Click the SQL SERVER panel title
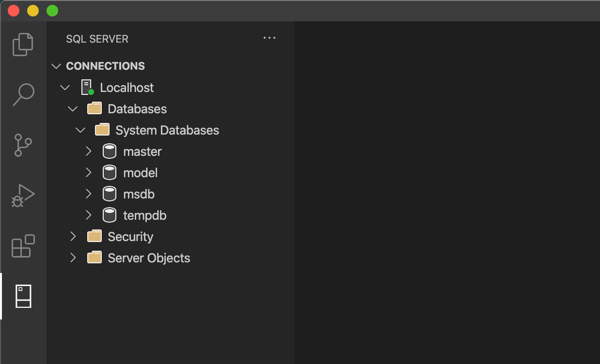Screen dimensions: 600x364 [x=97, y=39]
